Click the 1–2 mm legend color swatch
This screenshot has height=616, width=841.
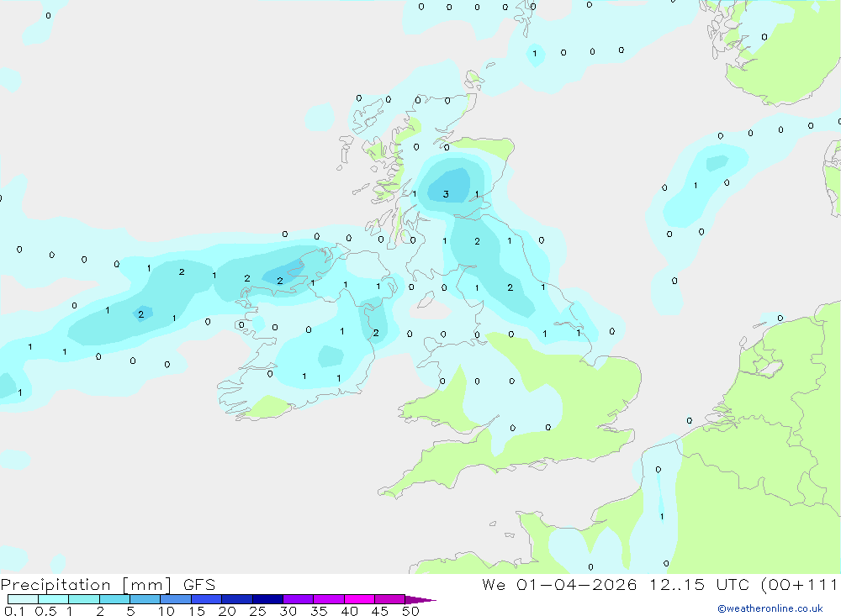point(84,599)
